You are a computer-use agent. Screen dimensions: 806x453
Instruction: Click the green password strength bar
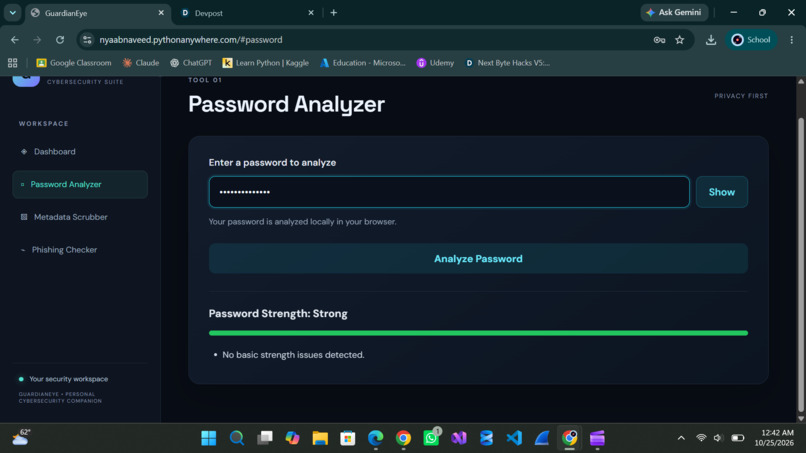point(478,333)
